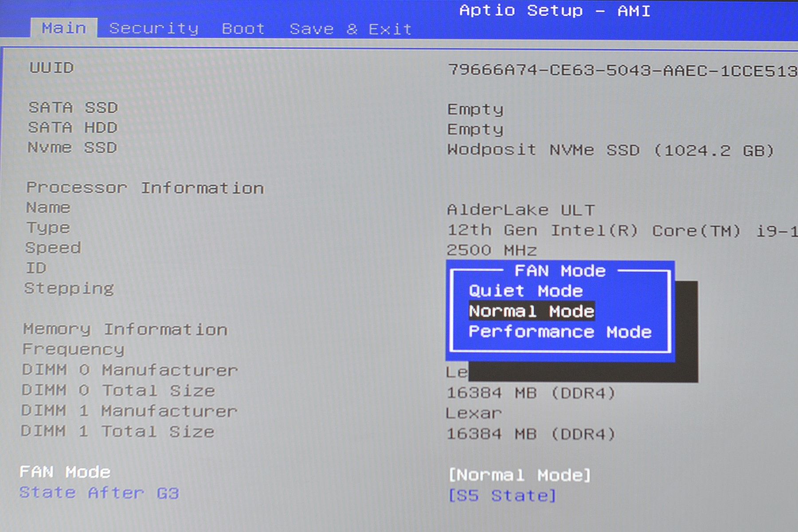Open the Boot tab

pyautogui.click(x=243, y=29)
